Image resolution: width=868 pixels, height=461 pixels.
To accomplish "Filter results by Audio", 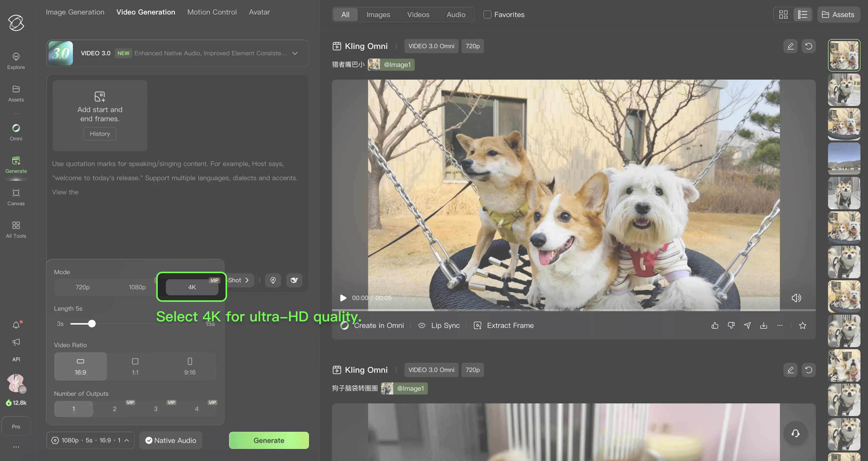I will (x=456, y=15).
